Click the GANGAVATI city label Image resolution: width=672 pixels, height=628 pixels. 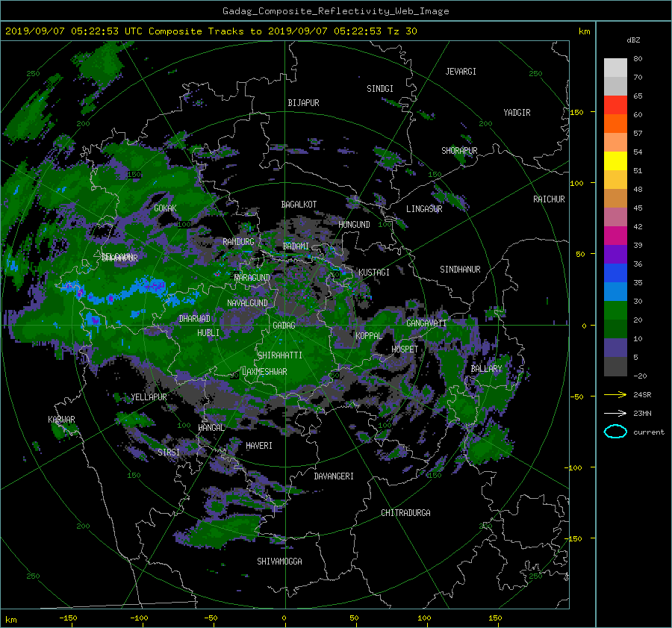click(426, 323)
